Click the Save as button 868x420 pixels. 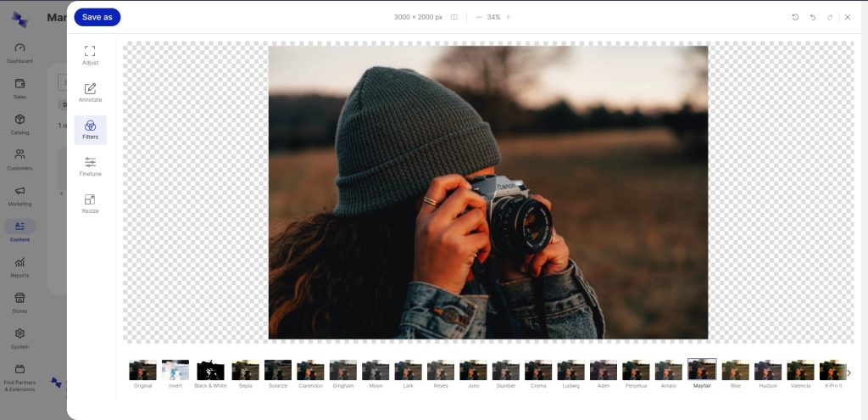[x=97, y=17]
